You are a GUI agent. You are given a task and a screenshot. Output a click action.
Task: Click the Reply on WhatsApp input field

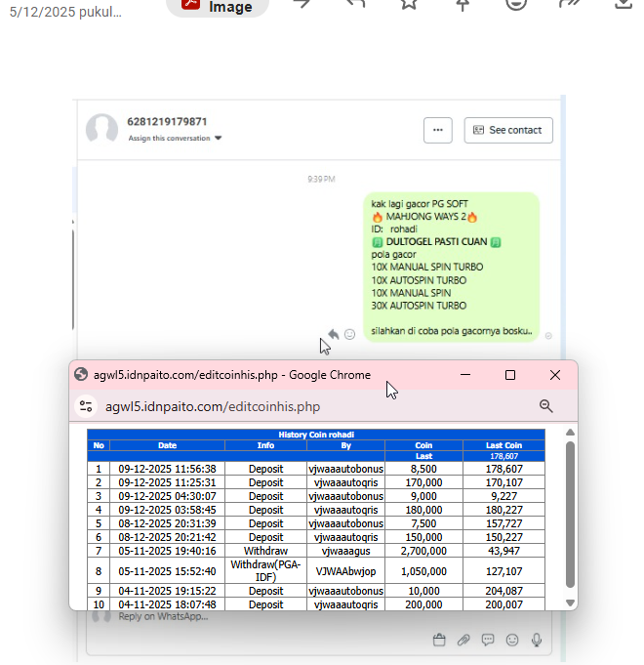[x=319, y=633]
